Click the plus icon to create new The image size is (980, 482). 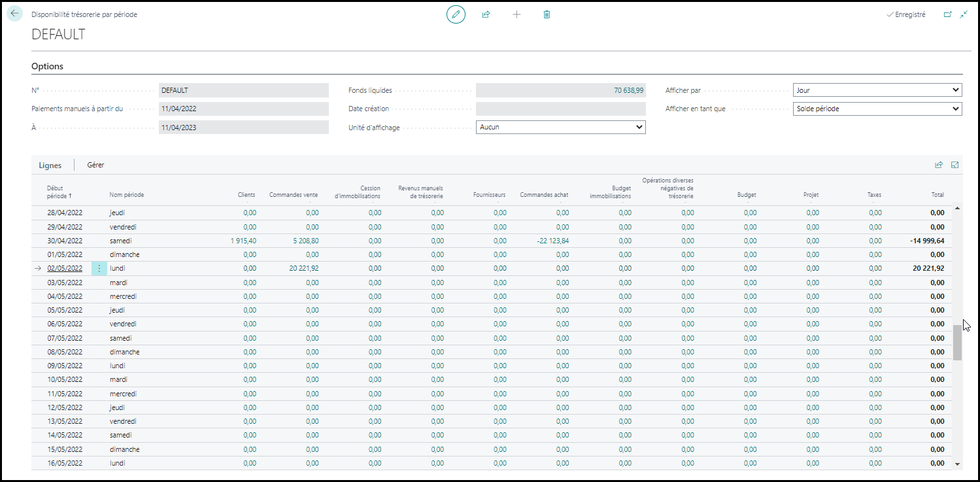click(x=516, y=14)
